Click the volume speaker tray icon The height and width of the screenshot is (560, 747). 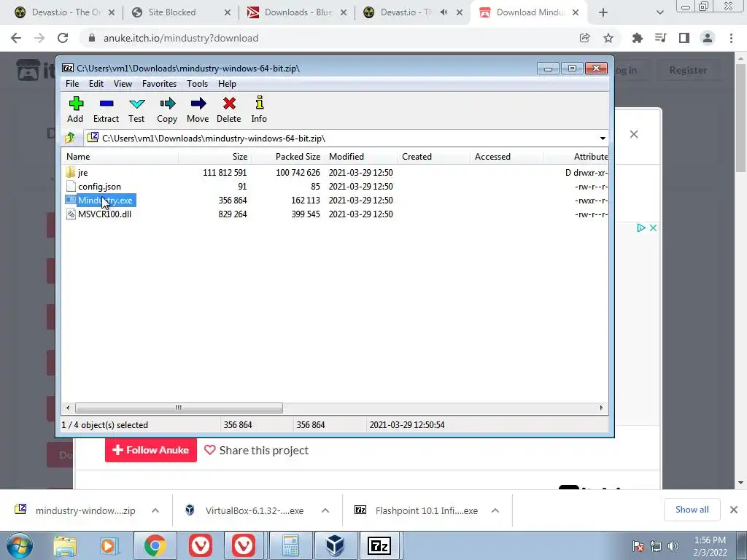(673, 546)
